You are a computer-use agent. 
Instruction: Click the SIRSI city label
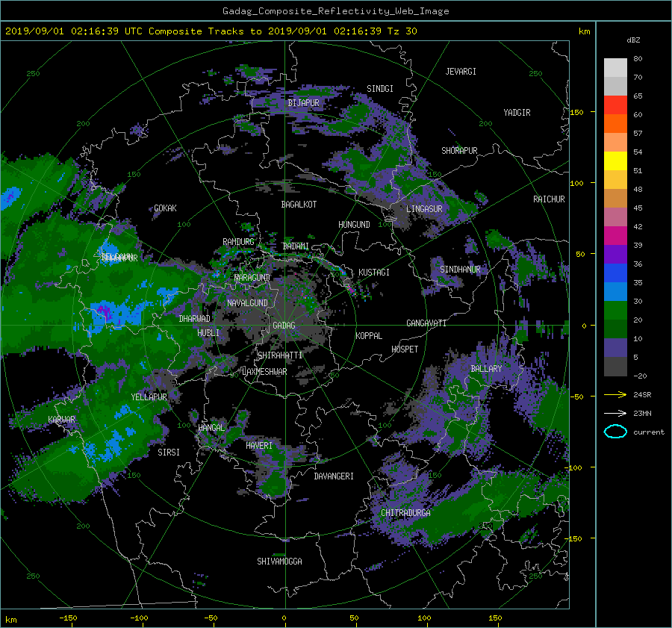pos(169,453)
